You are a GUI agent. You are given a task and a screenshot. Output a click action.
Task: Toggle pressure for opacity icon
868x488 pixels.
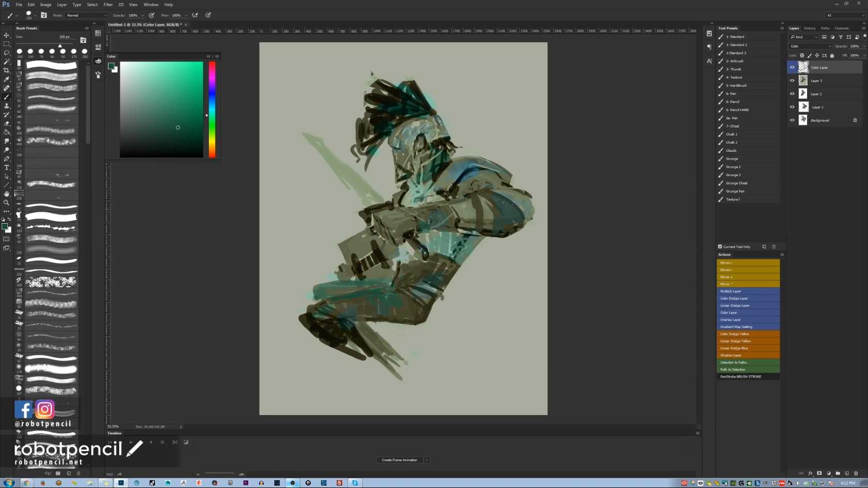(x=152, y=15)
